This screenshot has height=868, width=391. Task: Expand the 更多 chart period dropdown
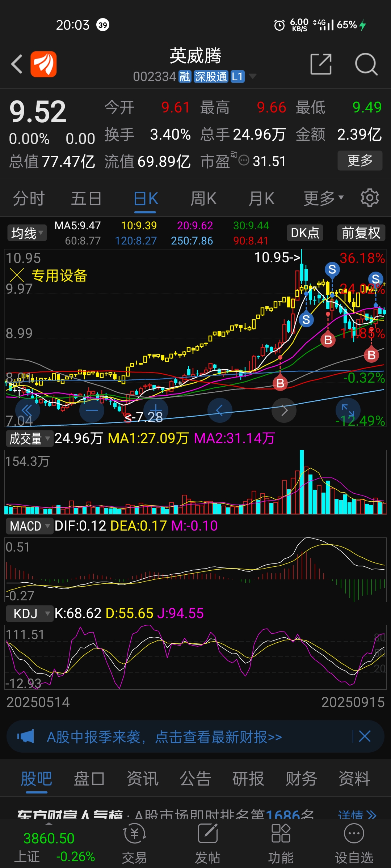[323, 198]
